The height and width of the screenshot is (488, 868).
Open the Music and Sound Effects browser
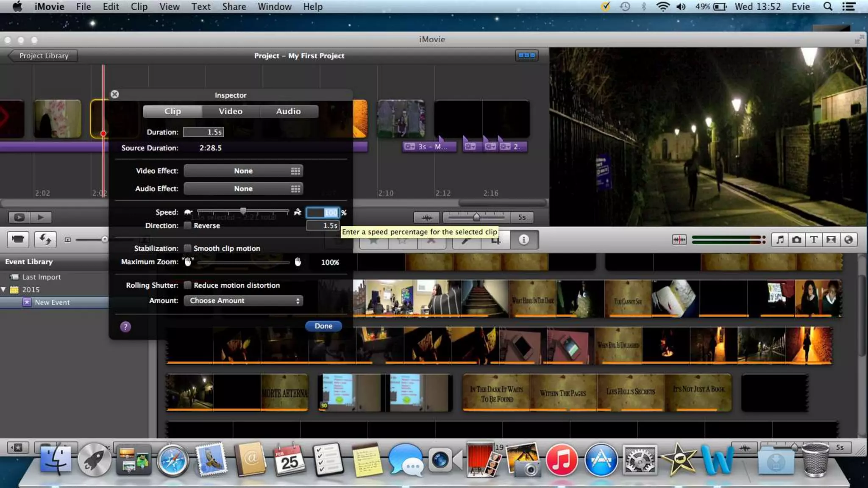click(x=780, y=240)
